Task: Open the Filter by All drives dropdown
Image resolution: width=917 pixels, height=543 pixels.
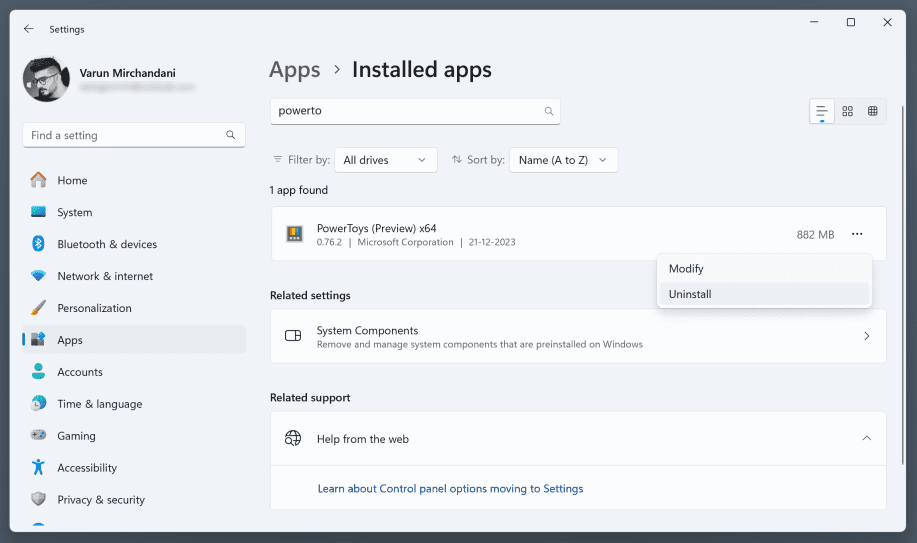Action: click(386, 160)
